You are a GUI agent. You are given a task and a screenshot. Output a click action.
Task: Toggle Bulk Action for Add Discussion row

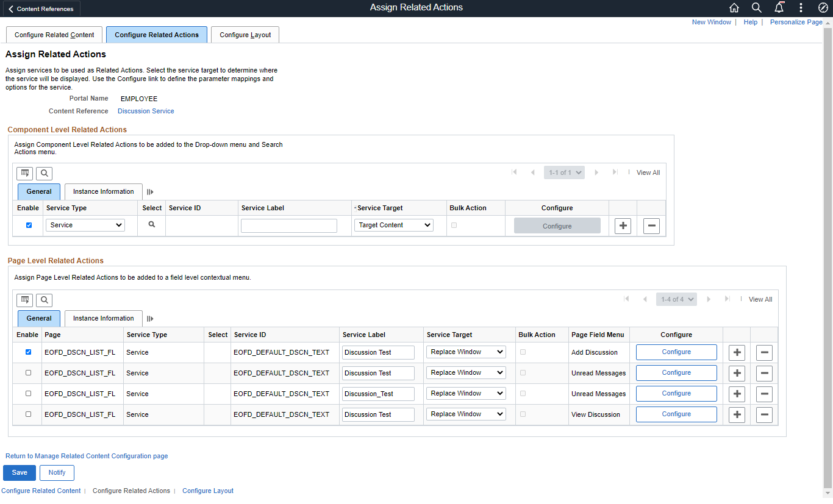[523, 352]
